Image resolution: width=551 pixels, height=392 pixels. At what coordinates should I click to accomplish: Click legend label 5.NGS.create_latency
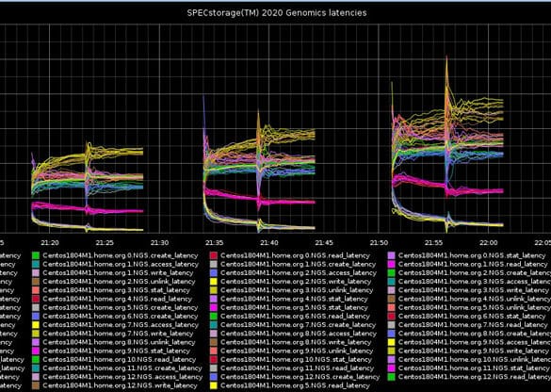[121, 307]
